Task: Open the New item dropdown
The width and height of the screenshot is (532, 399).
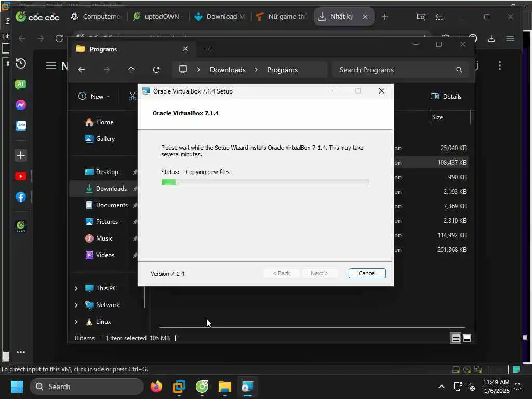Action: pyautogui.click(x=95, y=96)
